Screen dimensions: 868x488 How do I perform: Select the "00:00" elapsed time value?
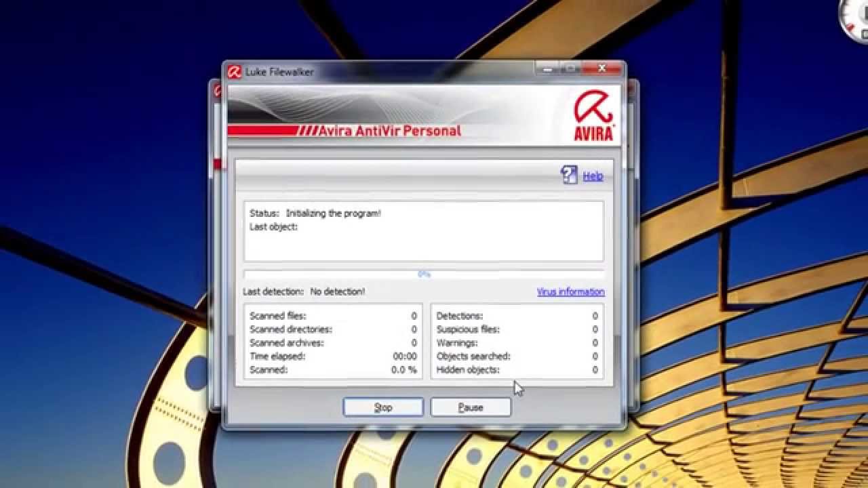click(405, 357)
